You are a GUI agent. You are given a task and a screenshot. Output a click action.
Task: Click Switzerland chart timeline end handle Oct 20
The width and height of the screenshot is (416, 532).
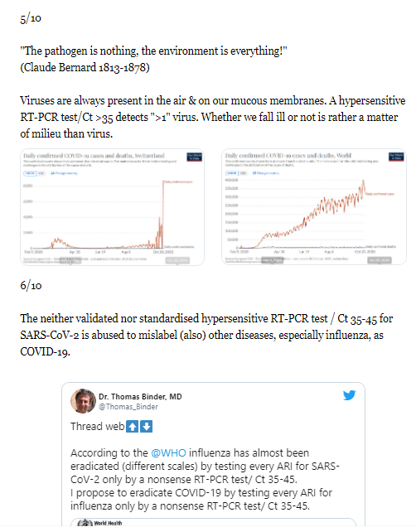coord(177,260)
